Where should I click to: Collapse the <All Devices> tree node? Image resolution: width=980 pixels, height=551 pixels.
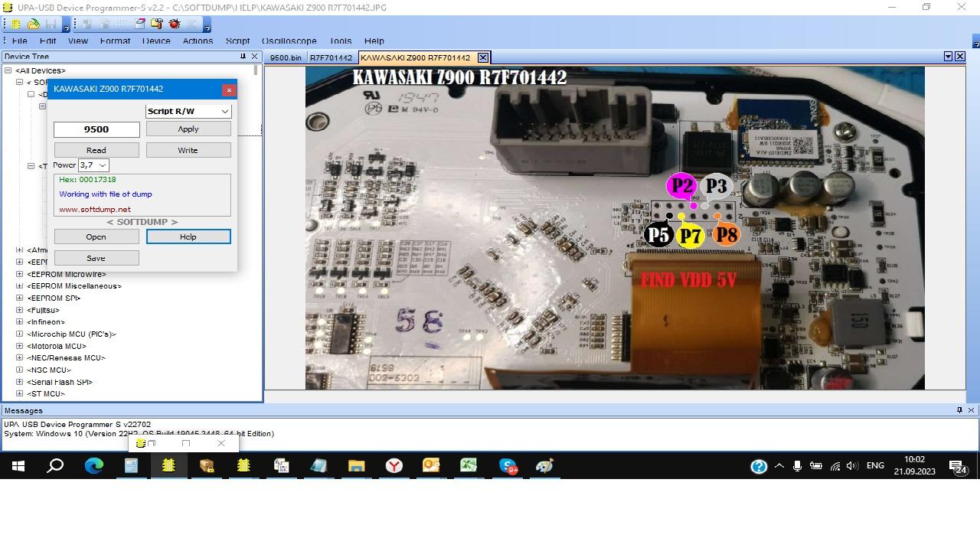[x=8, y=70]
